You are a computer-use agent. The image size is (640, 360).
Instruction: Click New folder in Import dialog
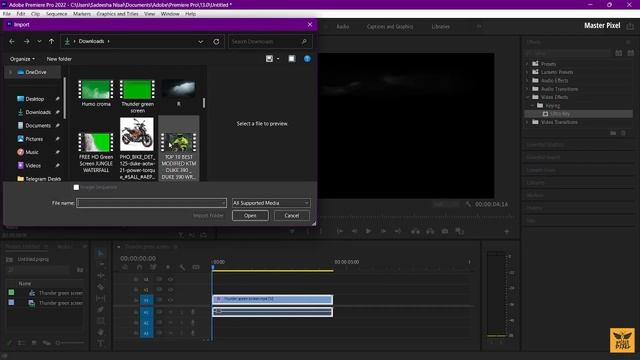(x=59, y=59)
